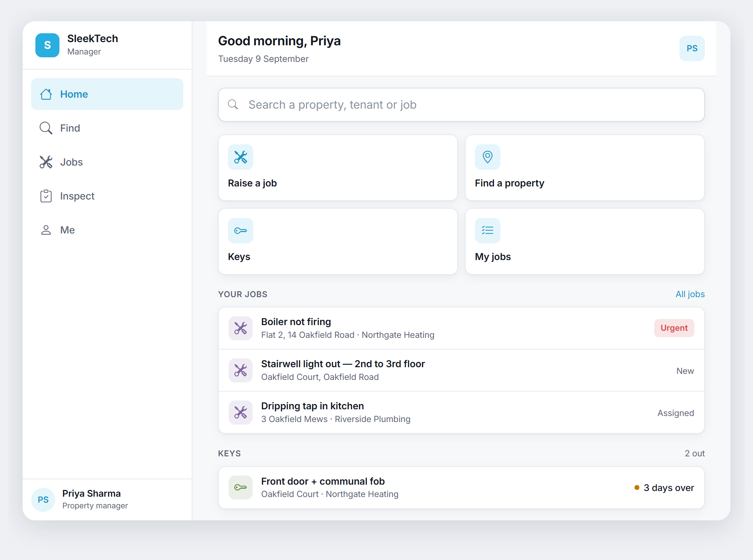
Task: Click the key icon on the Keys card
Action: [x=241, y=231]
